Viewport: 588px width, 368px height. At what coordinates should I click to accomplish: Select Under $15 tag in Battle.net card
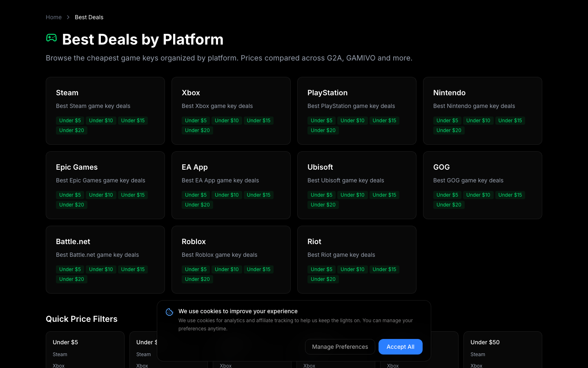coord(133,269)
